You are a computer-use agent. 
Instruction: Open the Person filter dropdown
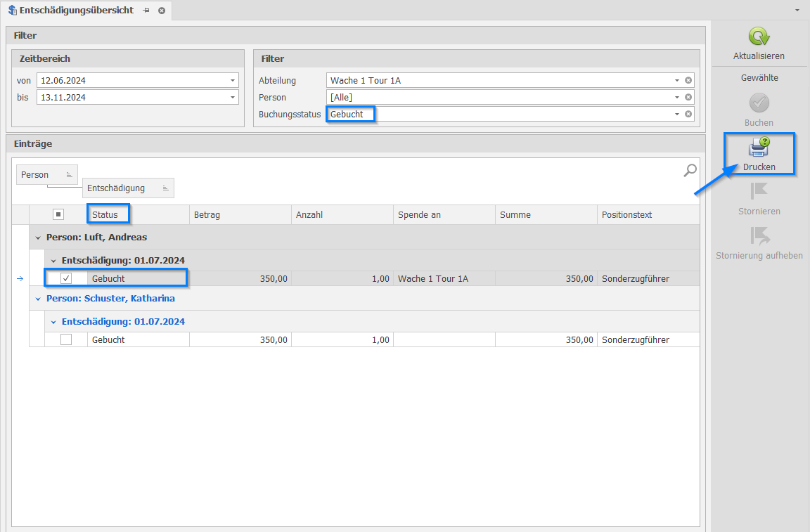(x=677, y=97)
